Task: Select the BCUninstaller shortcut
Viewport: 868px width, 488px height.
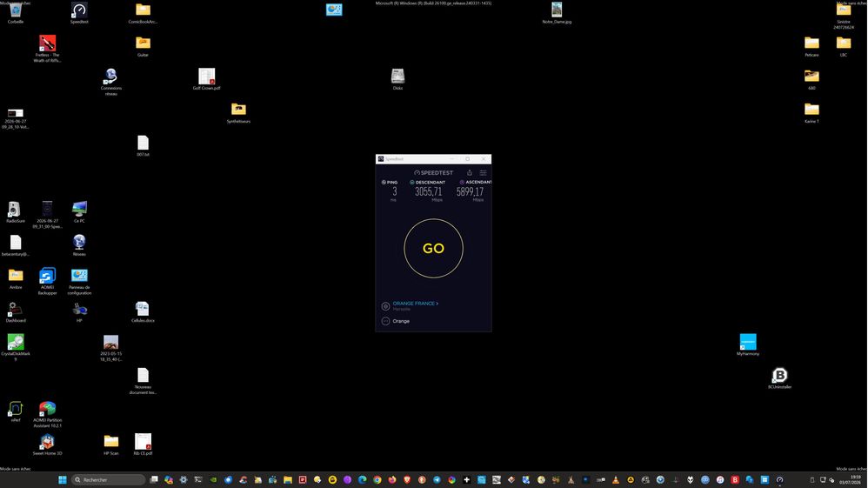Action: (x=779, y=378)
